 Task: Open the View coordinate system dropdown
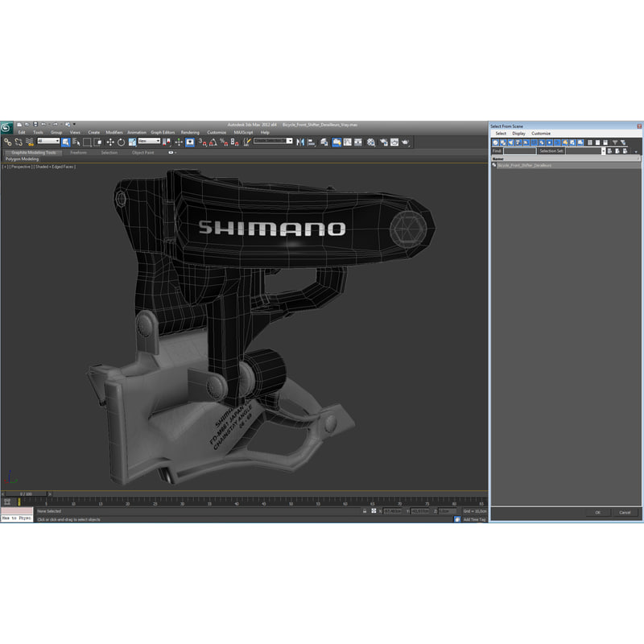click(149, 142)
